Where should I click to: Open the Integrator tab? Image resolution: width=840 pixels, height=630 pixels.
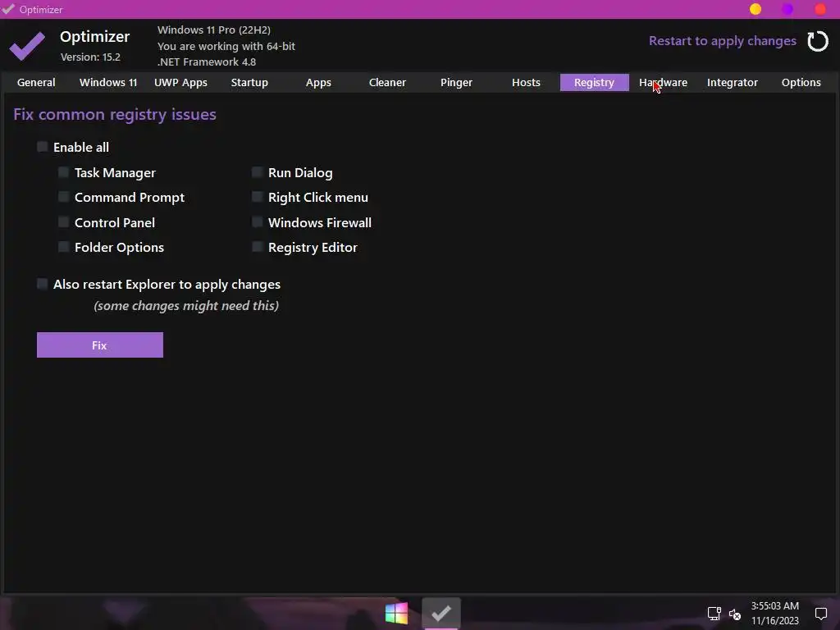[x=733, y=83]
